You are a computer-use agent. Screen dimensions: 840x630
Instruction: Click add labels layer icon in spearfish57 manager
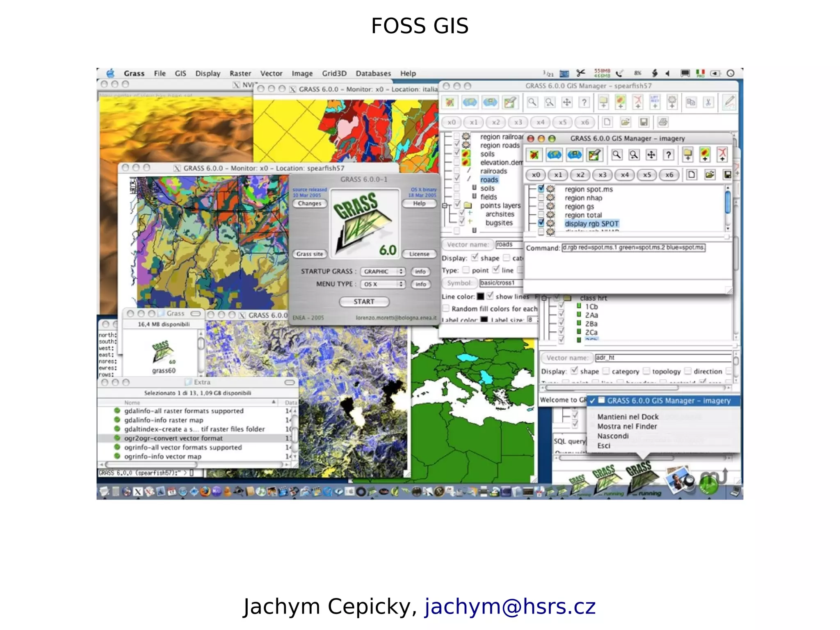[655, 102]
